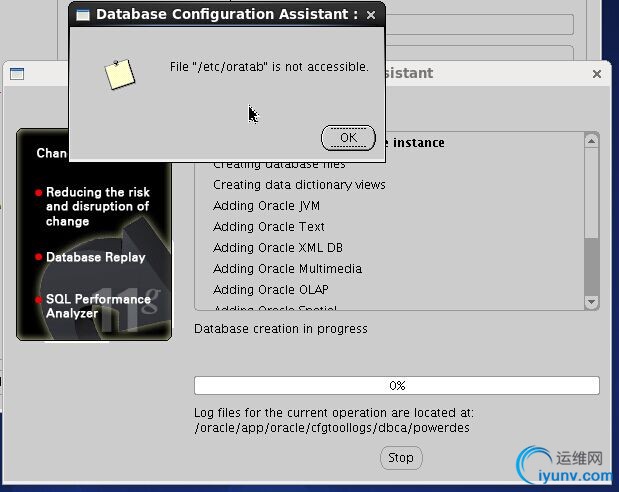Click the scroll up arrow in the steps list
Viewport: 619px width, 492px height.
[x=591, y=141]
